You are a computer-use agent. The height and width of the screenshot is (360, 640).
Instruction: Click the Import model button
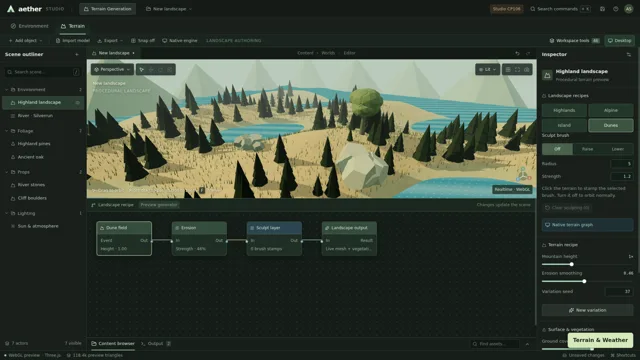[x=73, y=40]
